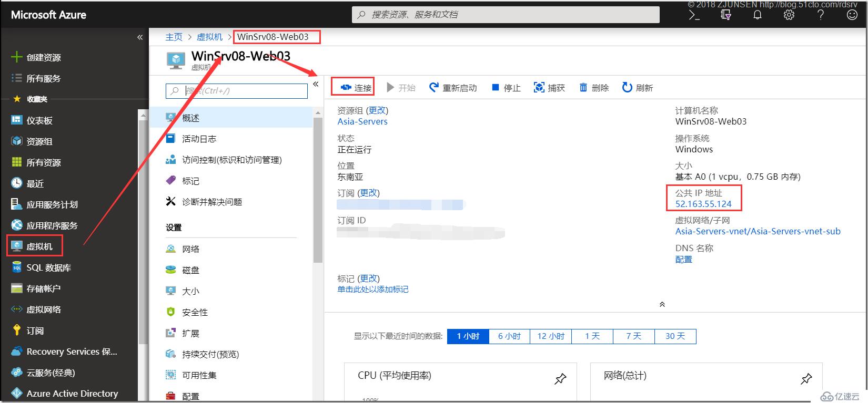
Task: Click link to add tags
Action: coord(373,290)
